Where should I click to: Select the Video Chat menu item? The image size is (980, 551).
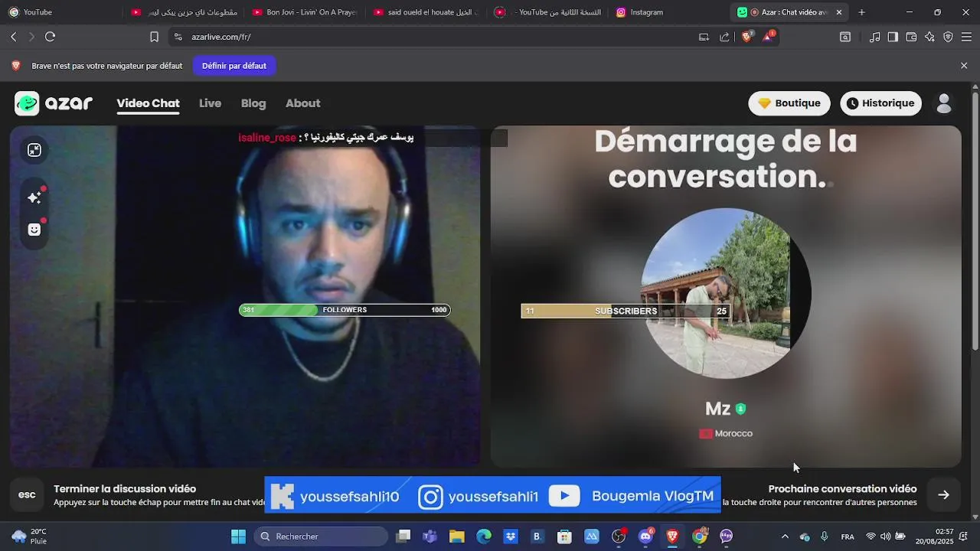(x=148, y=103)
